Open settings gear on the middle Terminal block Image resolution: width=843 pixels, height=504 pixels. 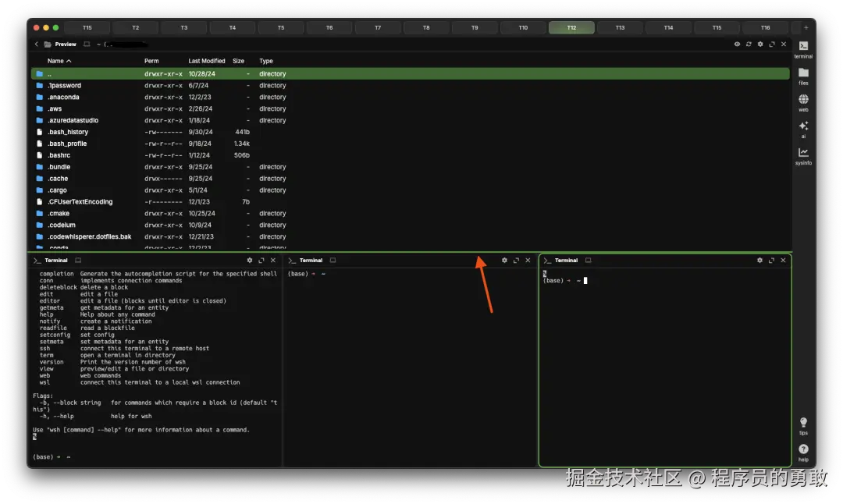[503, 260]
